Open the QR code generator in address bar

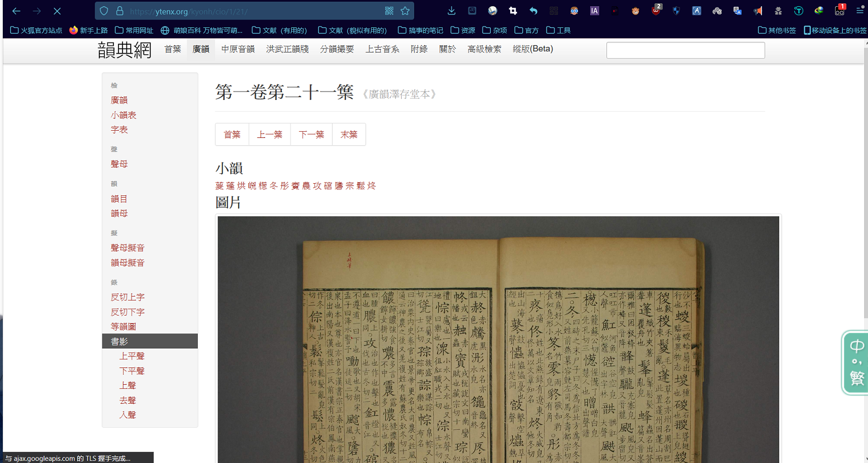pyautogui.click(x=389, y=11)
